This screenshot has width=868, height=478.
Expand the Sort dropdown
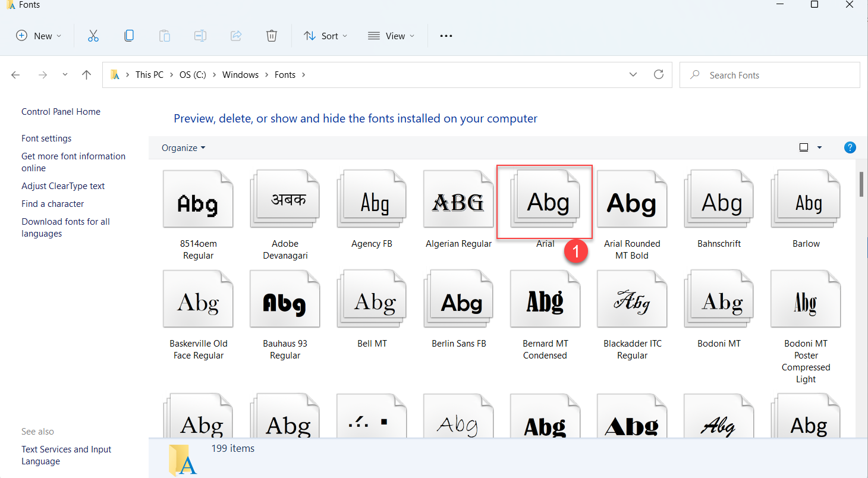click(x=325, y=36)
